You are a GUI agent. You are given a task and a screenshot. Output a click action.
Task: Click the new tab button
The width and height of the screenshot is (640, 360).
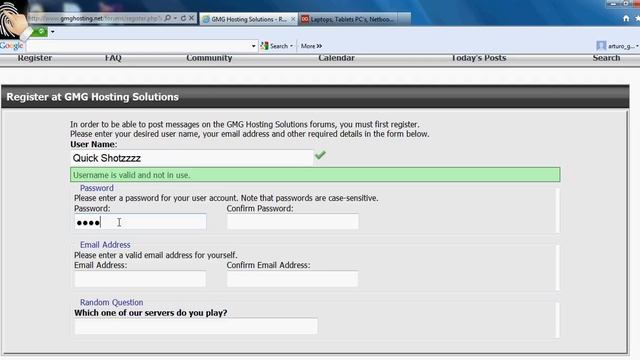[404, 19]
